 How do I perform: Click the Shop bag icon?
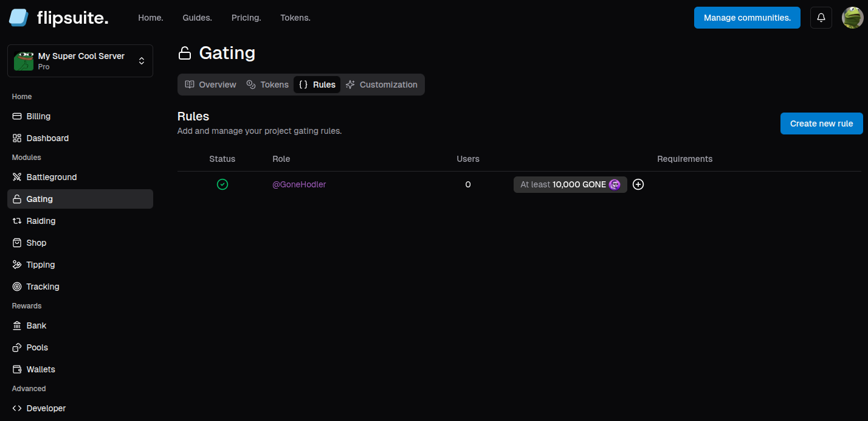pos(17,243)
